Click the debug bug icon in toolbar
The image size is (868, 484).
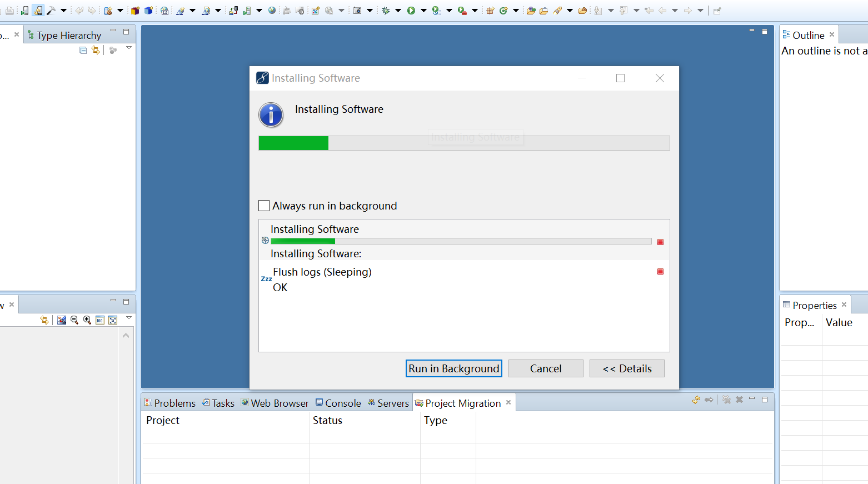coord(386,11)
